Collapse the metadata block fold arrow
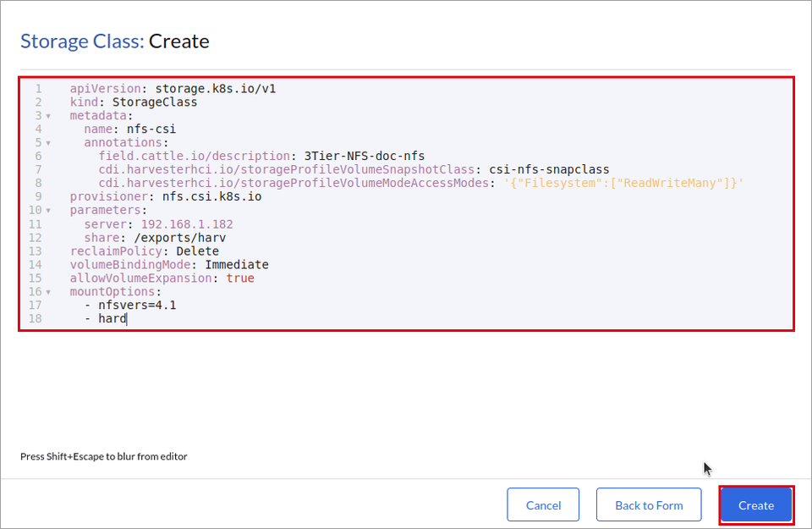This screenshot has width=812, height=529. pyautogui.click(x=48, y=116)
